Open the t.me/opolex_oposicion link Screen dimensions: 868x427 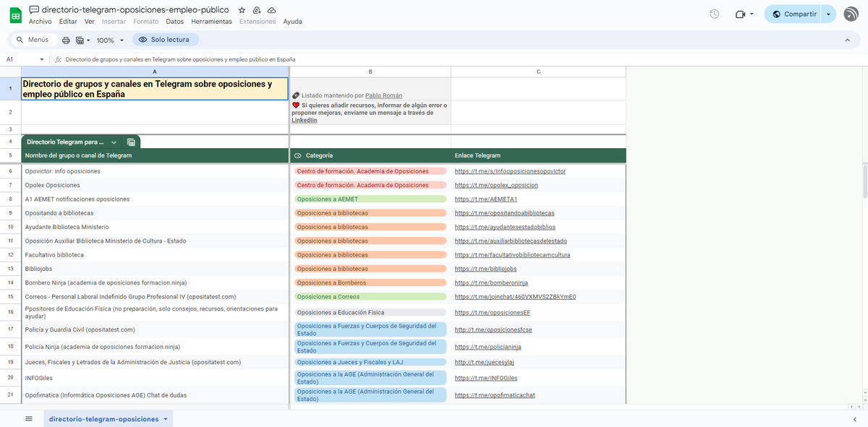pyautogui.click(x=496, y=186)
